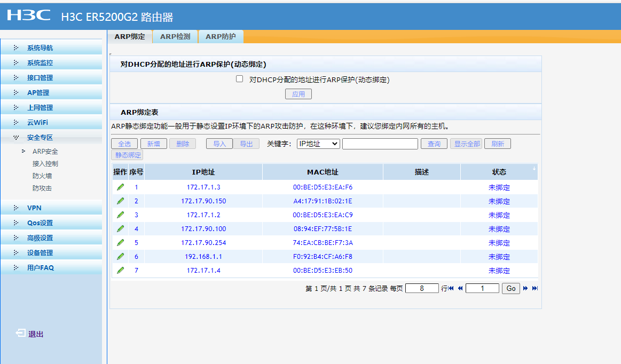Click the H3C logo
The height and width of the screenshot is (364, 621).
(x=29, y=15)
